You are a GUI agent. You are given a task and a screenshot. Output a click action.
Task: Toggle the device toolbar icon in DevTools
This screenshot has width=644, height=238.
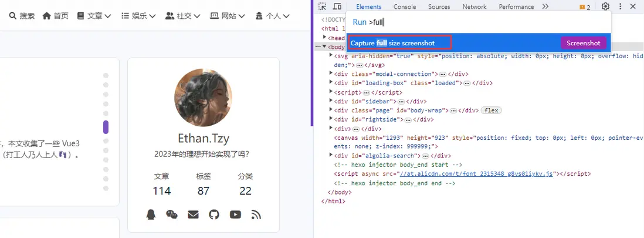pos(337,6)
